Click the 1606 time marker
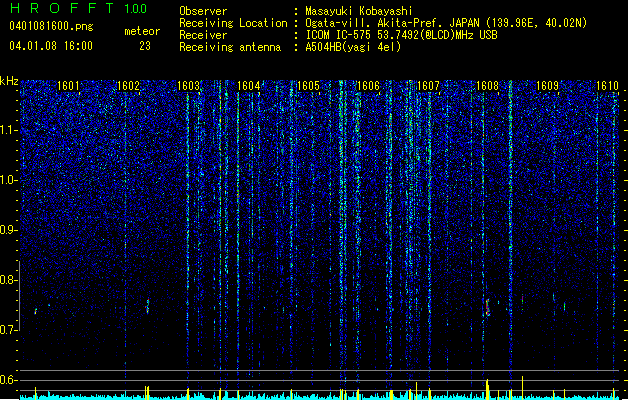The image size is (629, 400). 368,86
